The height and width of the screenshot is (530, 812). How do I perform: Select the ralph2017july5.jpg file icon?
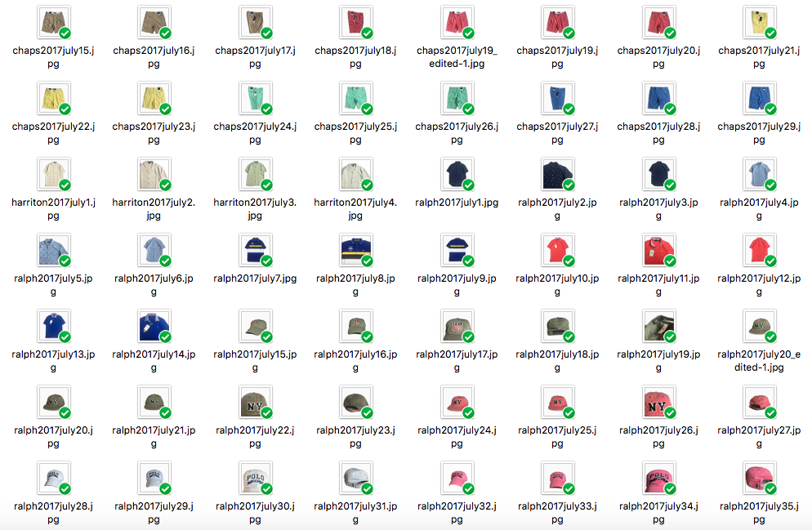[53, 251]
